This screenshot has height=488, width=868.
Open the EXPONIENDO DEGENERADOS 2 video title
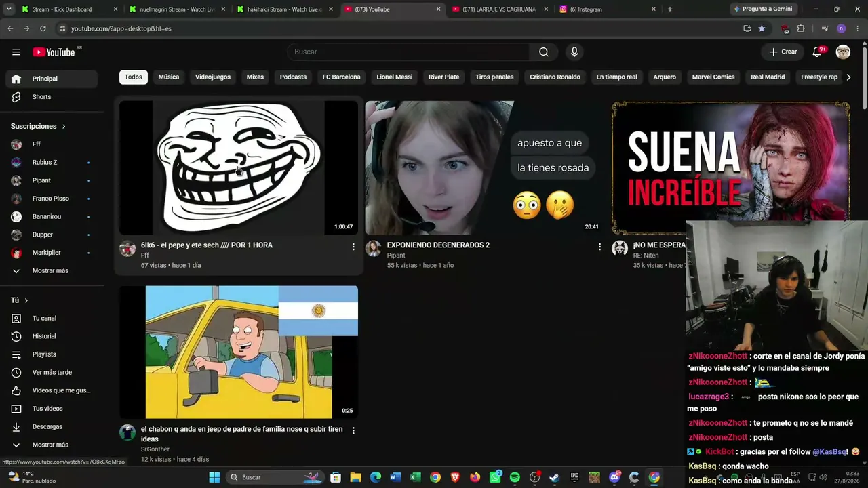tap(438, 245)
